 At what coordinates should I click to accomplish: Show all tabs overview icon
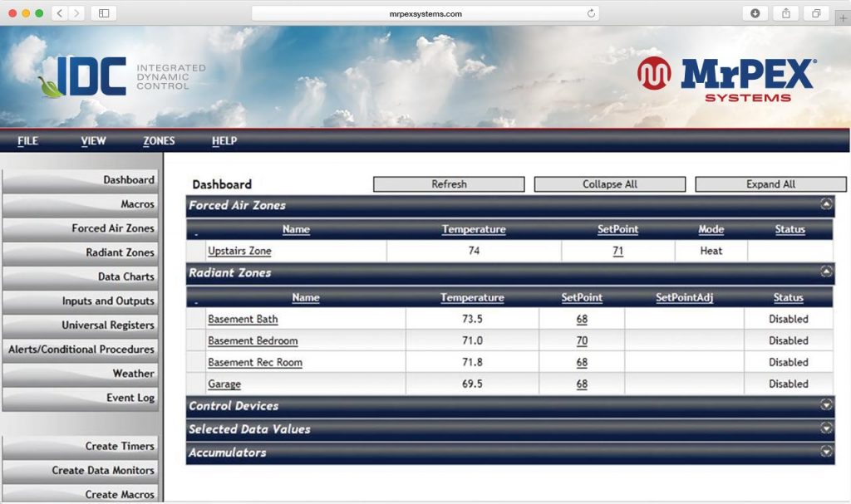click(x=816, y=13)
